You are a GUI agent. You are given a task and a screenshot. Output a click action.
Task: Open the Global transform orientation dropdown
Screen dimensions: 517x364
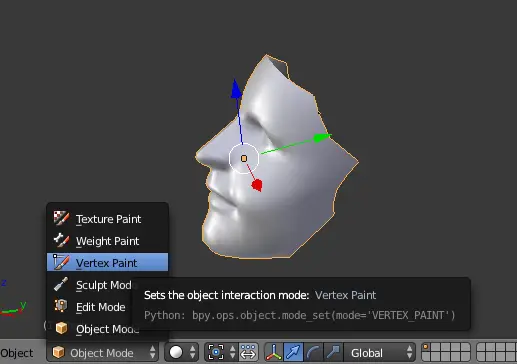pos(380,352)
